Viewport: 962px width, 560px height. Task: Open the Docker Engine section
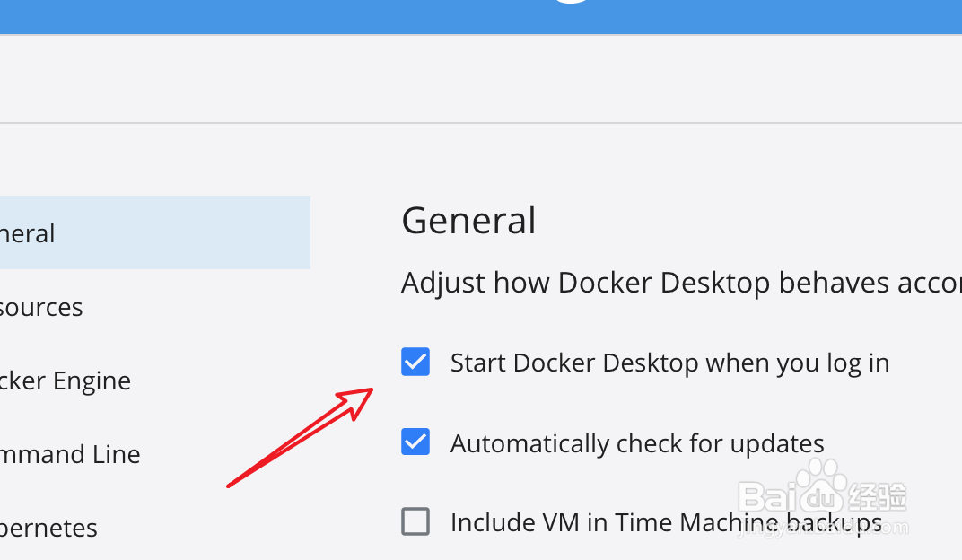tap(65, 381)
